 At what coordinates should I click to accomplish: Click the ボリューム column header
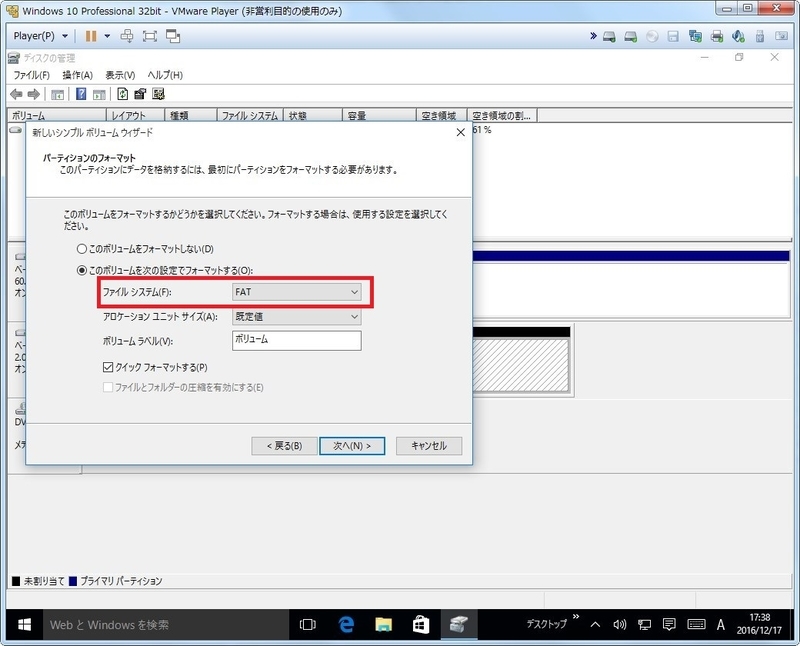(x=57, y=116)
